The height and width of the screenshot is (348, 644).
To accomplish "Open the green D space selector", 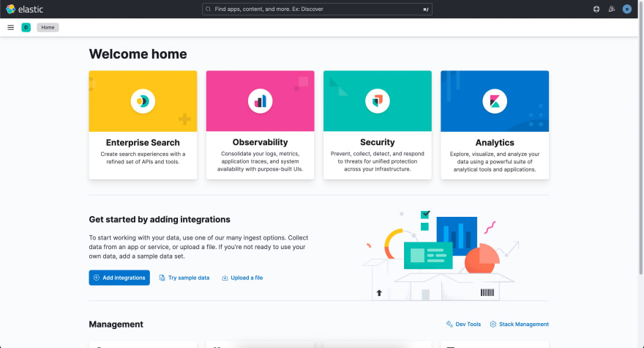I will point(26,28).
